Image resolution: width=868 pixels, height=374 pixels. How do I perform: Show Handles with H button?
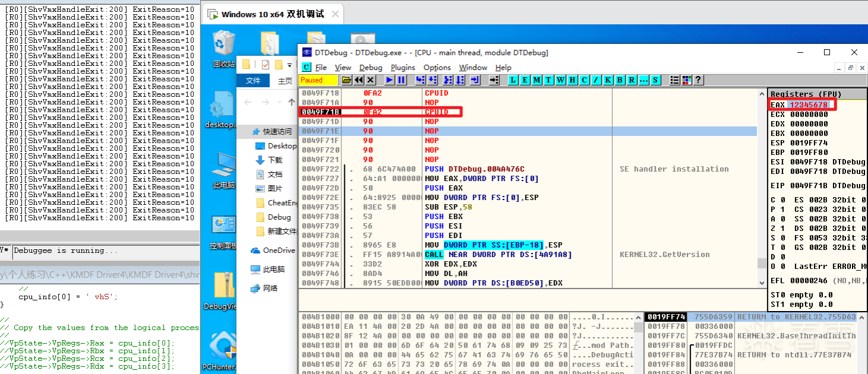coord(572,80)
